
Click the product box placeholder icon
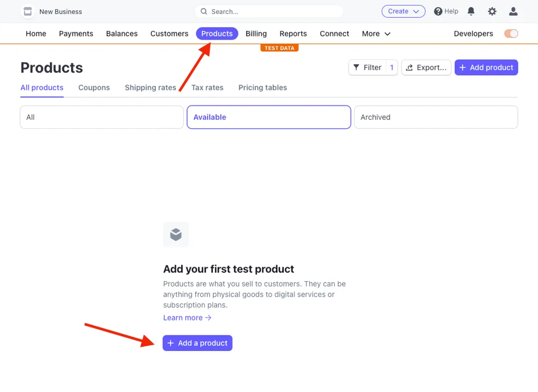click(176, 234)
